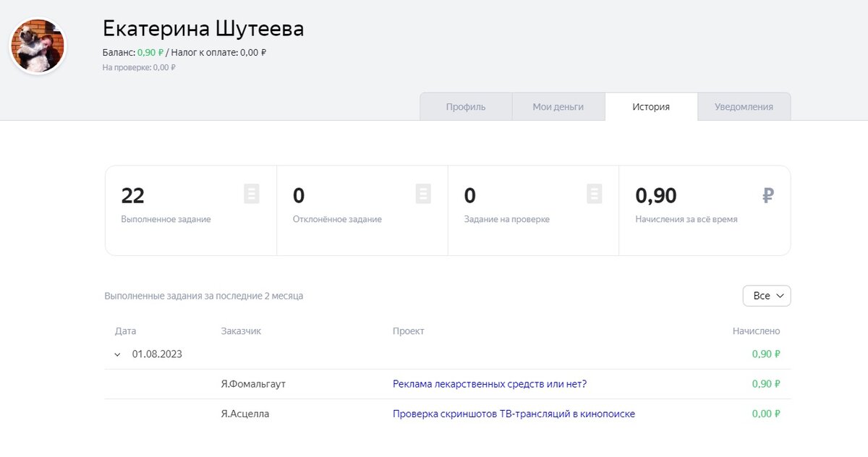The height and width of the screenshot is (457, 868).
Task: Open the Все filter dropdown
Action: pos(767,296)
